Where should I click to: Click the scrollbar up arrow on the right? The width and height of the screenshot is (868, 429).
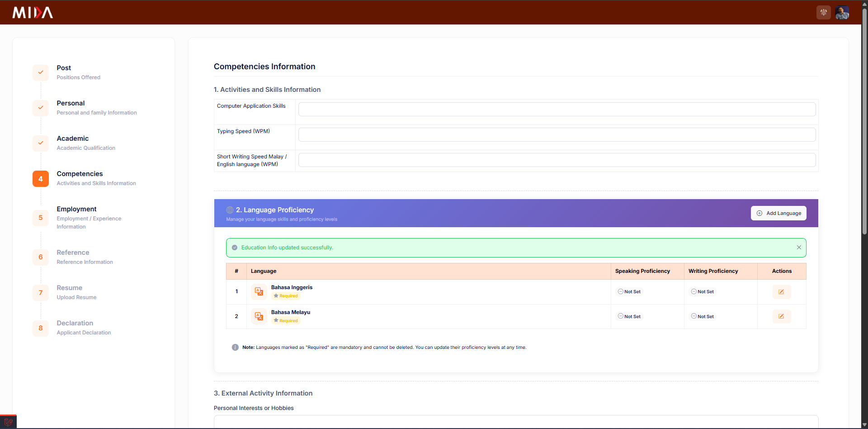[864, 4]
